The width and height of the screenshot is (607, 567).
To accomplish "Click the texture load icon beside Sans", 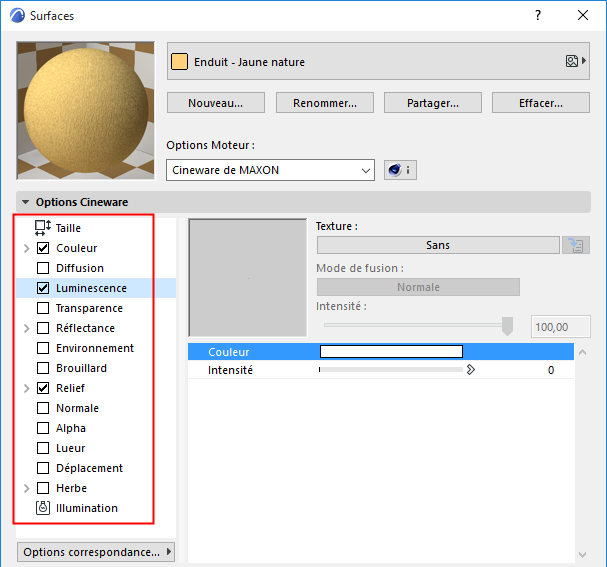I will point(576,245).
